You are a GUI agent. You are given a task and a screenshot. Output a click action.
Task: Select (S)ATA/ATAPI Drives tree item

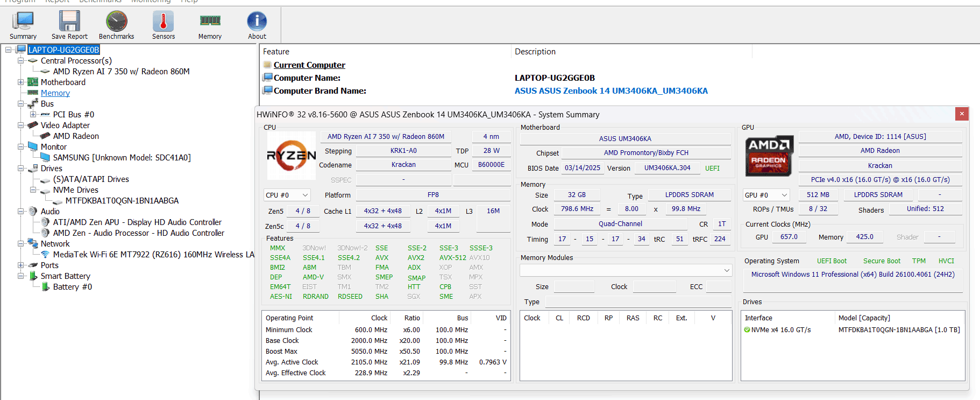91,179
